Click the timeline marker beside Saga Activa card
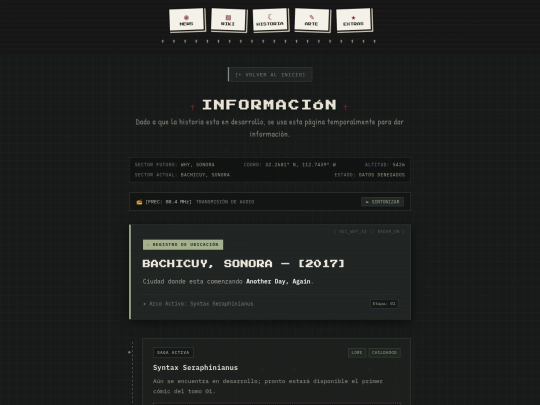This screenshot has height=405, width=540. 129,352
